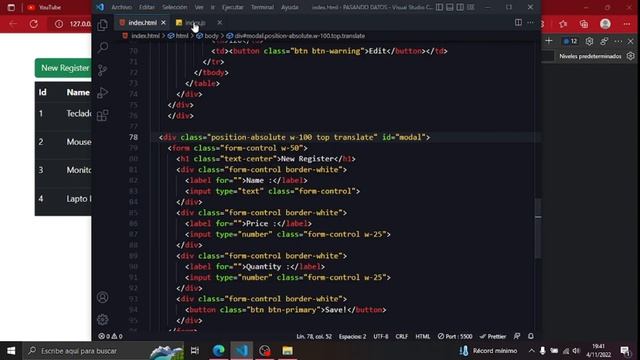
Task: Open Edge collections icon
Action: click(584, 24)
